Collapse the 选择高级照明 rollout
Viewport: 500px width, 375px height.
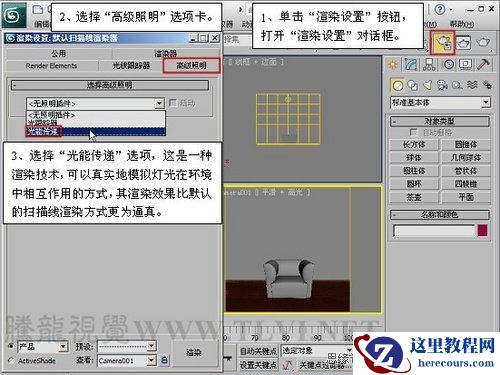point(110,85)
